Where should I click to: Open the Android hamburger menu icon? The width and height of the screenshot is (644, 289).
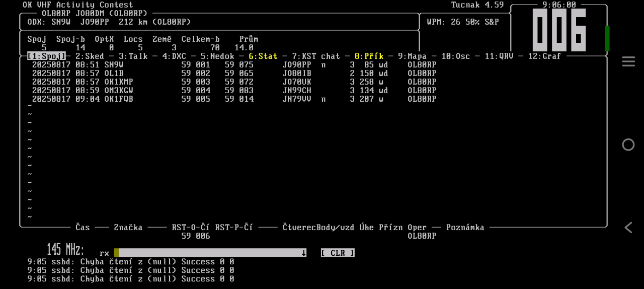(x=628, y=61)
